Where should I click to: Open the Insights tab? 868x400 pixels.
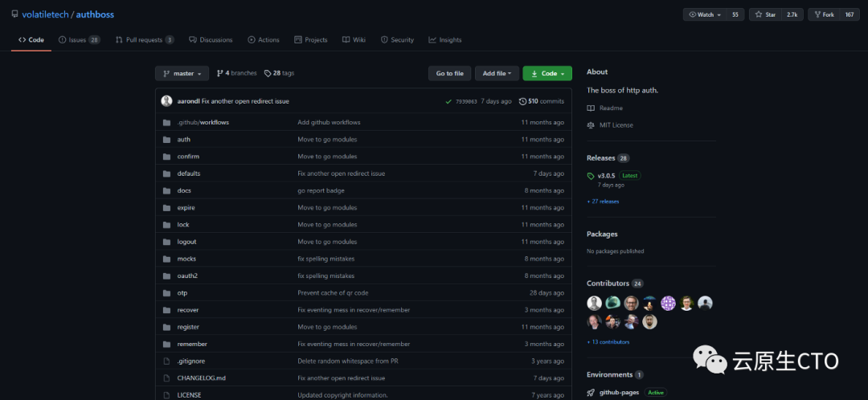[x=445, y=40]
